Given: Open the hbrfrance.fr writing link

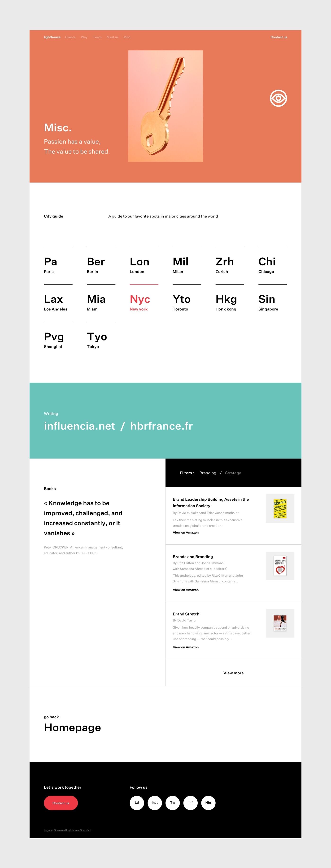Looking at the screenshot, I should click(x=161, y=426).
